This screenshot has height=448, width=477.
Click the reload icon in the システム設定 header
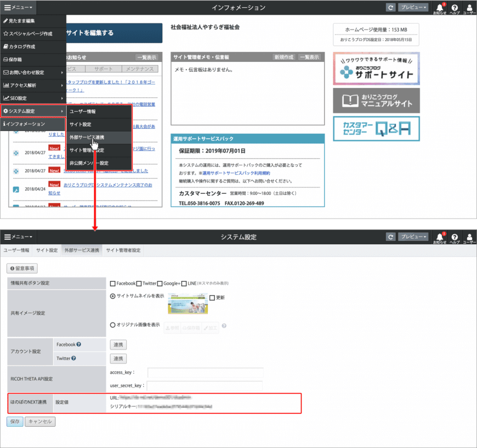click(390, 237)
